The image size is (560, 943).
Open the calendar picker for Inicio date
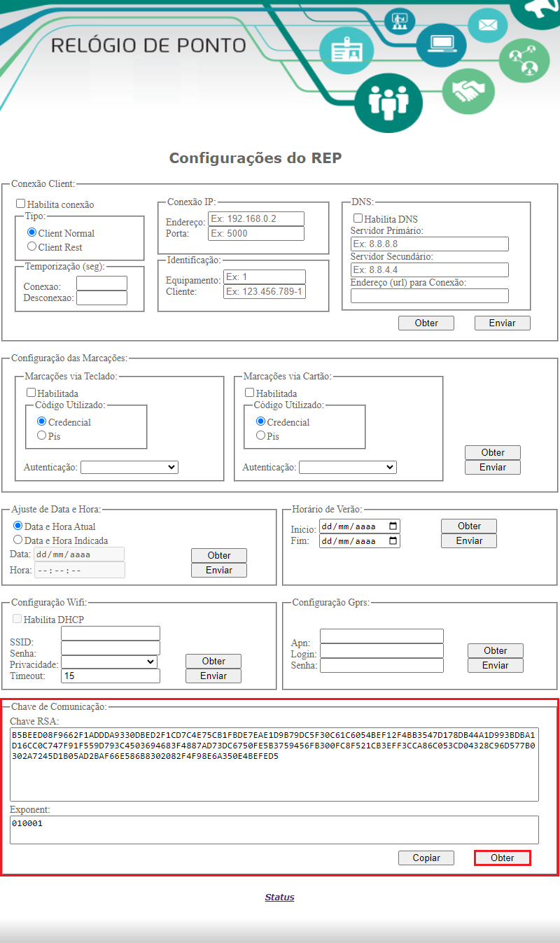[393, 526]
